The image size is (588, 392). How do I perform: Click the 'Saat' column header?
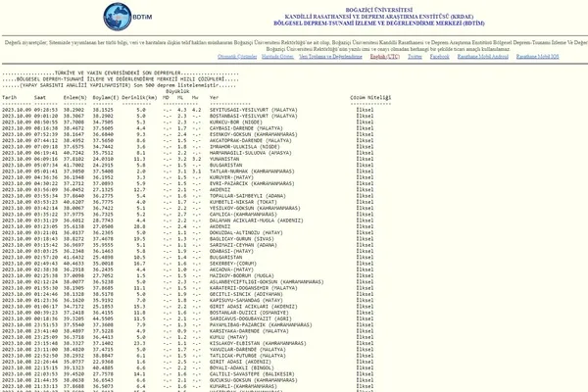(40, 98)
